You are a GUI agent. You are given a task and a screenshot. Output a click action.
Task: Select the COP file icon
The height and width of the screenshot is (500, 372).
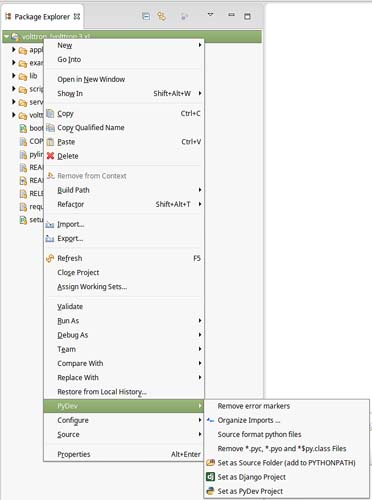(23, 142)
